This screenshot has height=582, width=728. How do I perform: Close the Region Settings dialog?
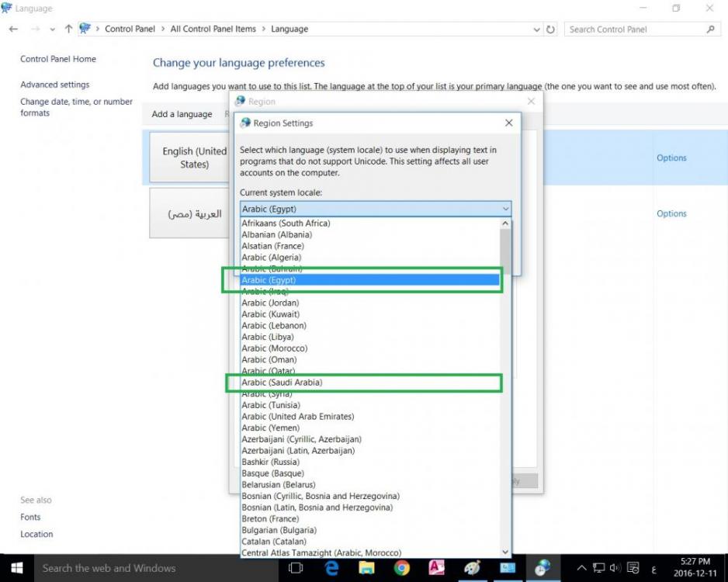(x=509, y=123)
